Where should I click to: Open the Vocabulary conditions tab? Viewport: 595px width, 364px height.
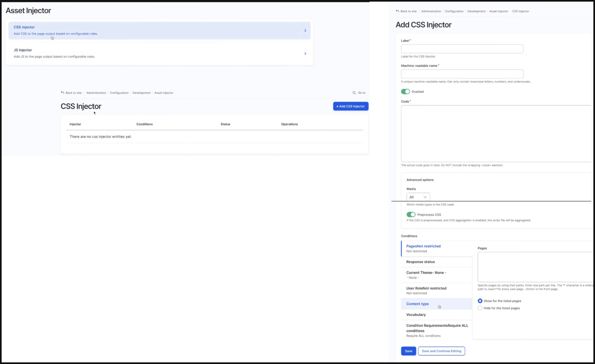pos(416,315)
